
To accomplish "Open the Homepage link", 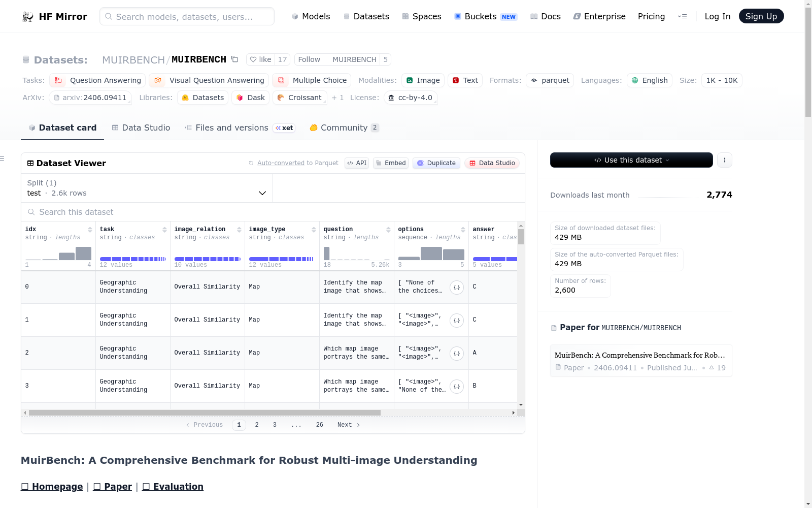I will coord(52,487).
